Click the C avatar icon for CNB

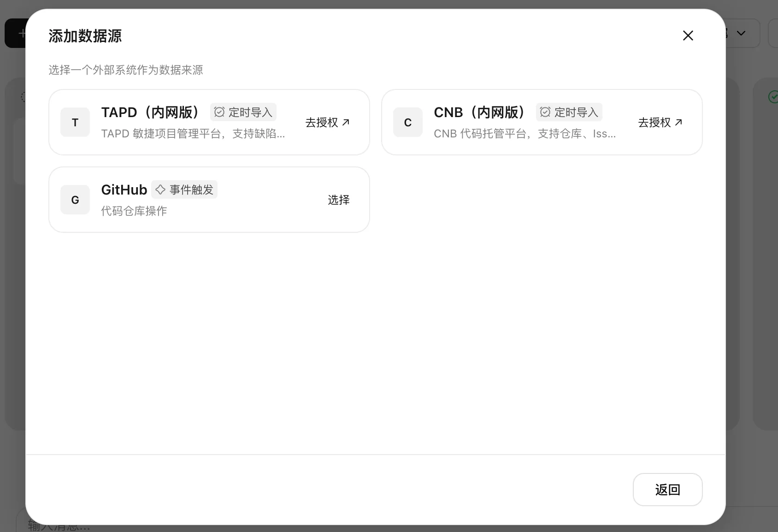[408, 122]
